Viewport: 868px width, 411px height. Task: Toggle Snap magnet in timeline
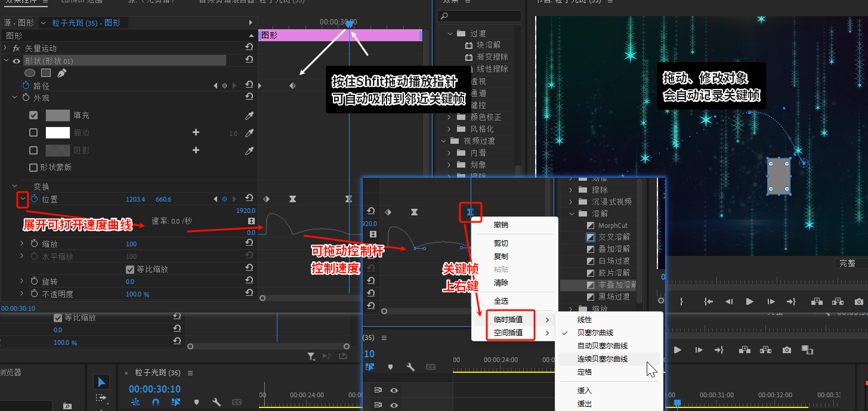click(x=155, y=403)
